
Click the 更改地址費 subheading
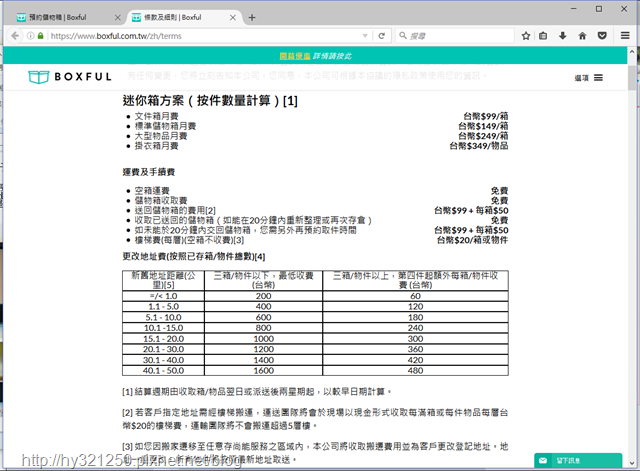[x=194, y=256]
